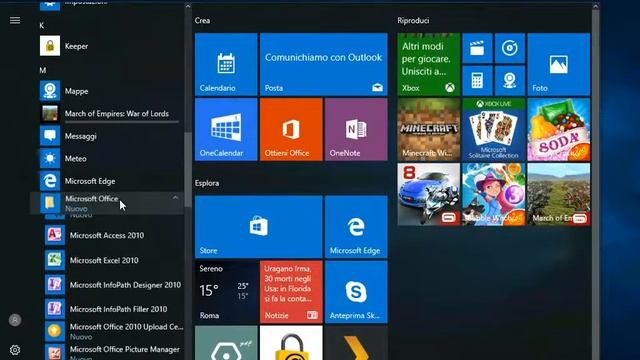The width and height of the screenshot is (640, 360).
Task: Open the teal hexagon tile at the bottom
Action: [x=226, y=343]
